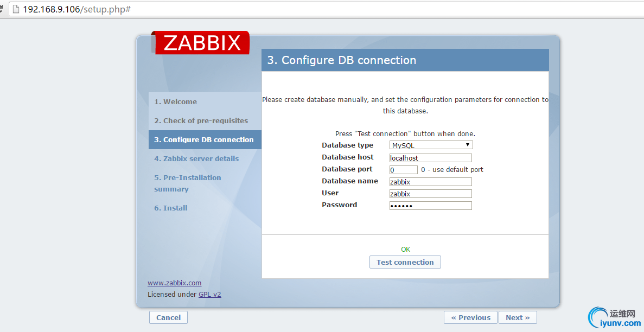Go back with the Previous button

click(x=470, y=317)
